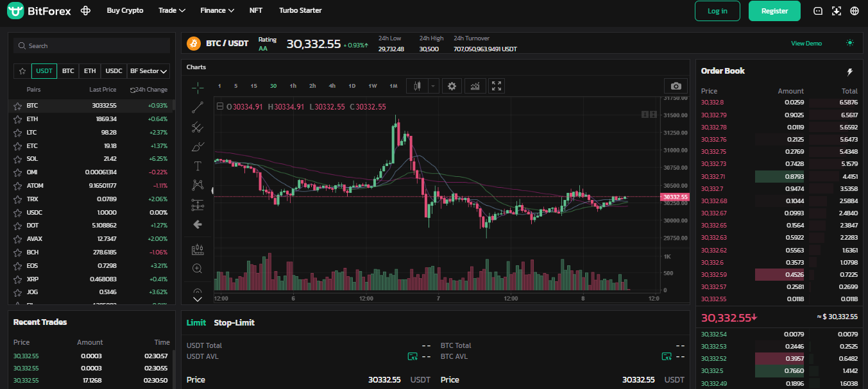Screen dimensions: 868x389
Task: Open Turbo Starter page
Action: (x=300, y=11)
